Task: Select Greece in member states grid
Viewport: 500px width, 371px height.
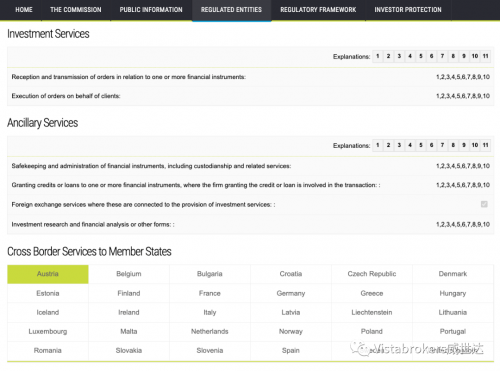Action: pyautogui.click(x=372, y=293)
